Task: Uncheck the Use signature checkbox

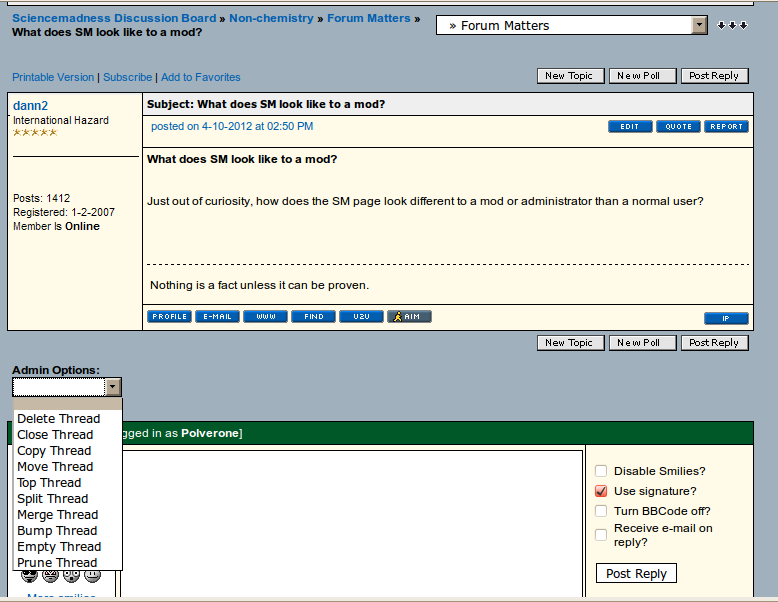Action: click(x=601, y=491)
